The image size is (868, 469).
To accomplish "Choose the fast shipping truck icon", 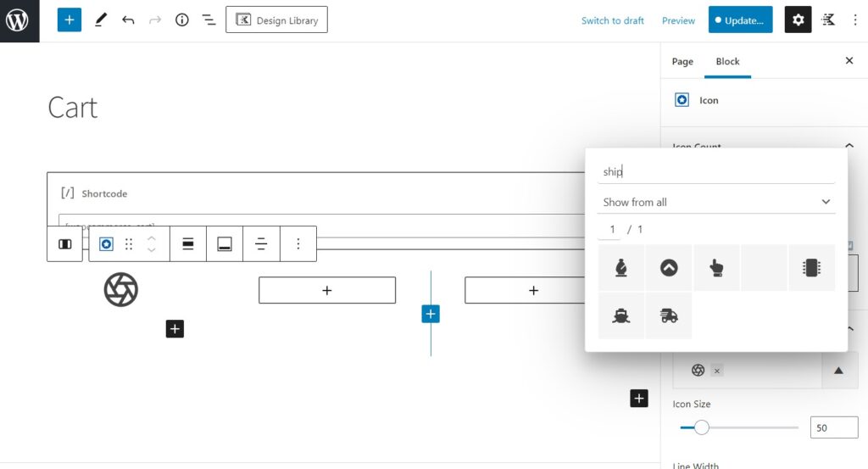I will [x=669, y=315].
